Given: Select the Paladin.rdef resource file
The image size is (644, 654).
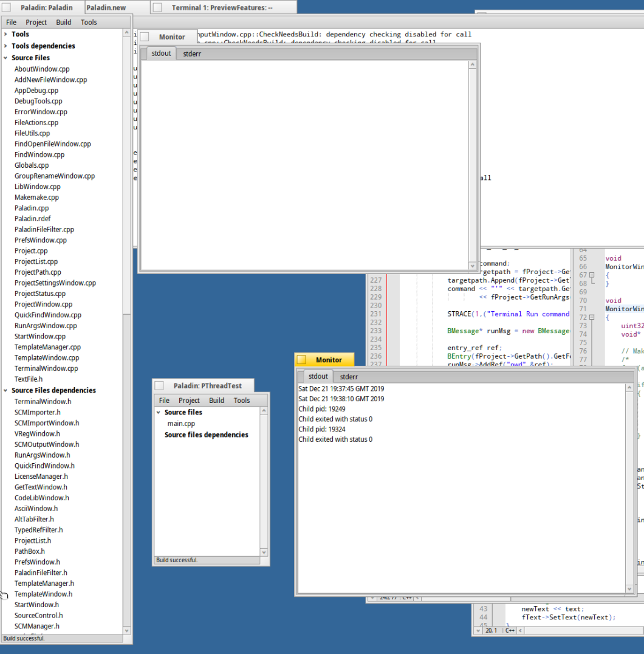Looking at the screenshot, I should click(33, 219).
